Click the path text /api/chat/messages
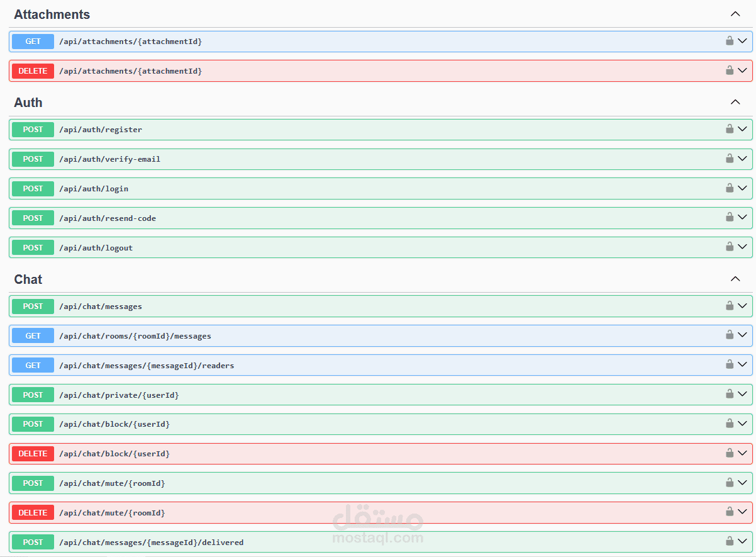756x557 pixels. click(101, 307)
